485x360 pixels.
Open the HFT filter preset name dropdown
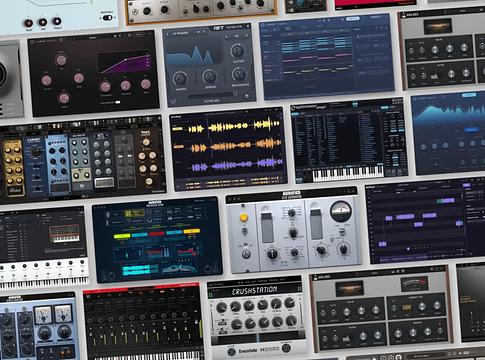click(x=181, y=33)
